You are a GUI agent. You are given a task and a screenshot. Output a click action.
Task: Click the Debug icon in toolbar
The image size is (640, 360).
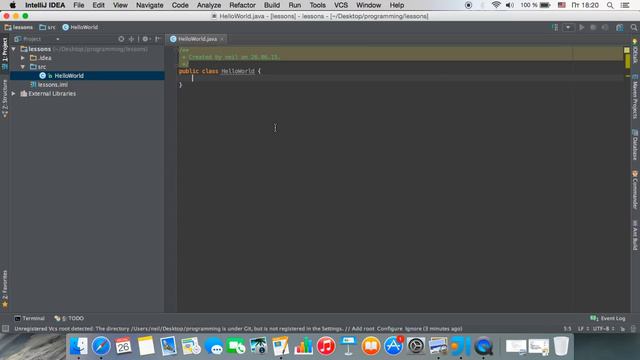pos(593,27)
